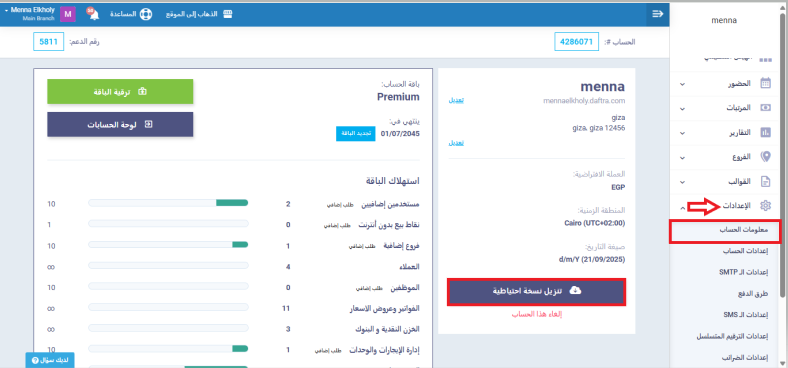788x368 pixels.
Task: Expand the الفروع menu chevron
Action: click(x=682, y=158)
